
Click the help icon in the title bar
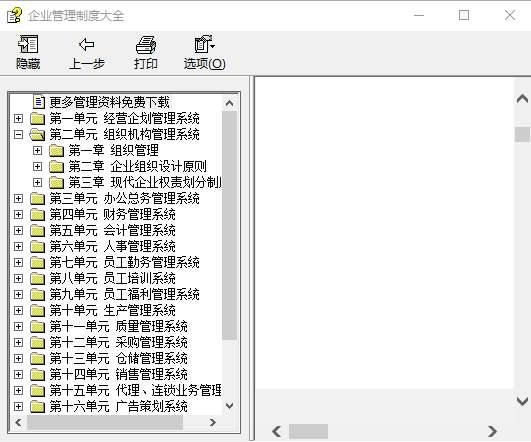[x=15, y=15]
